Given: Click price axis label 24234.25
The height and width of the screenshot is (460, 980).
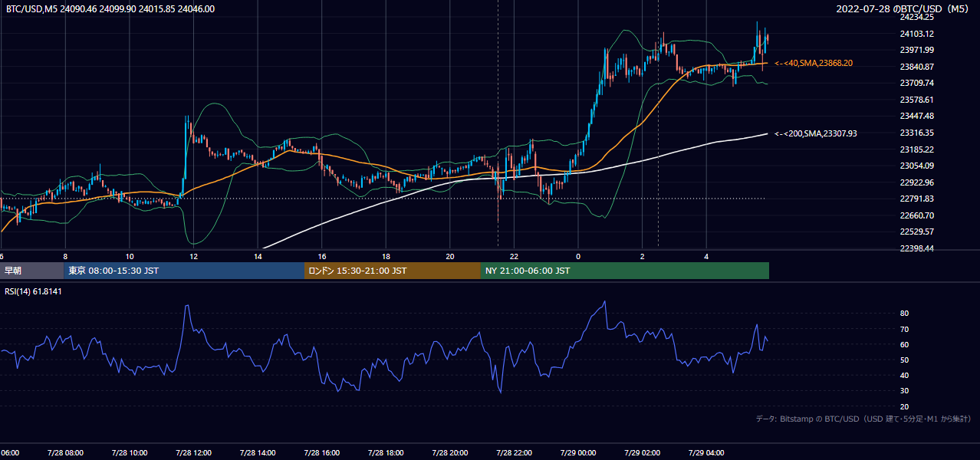Looking at the screenshot, I should 916,17.
